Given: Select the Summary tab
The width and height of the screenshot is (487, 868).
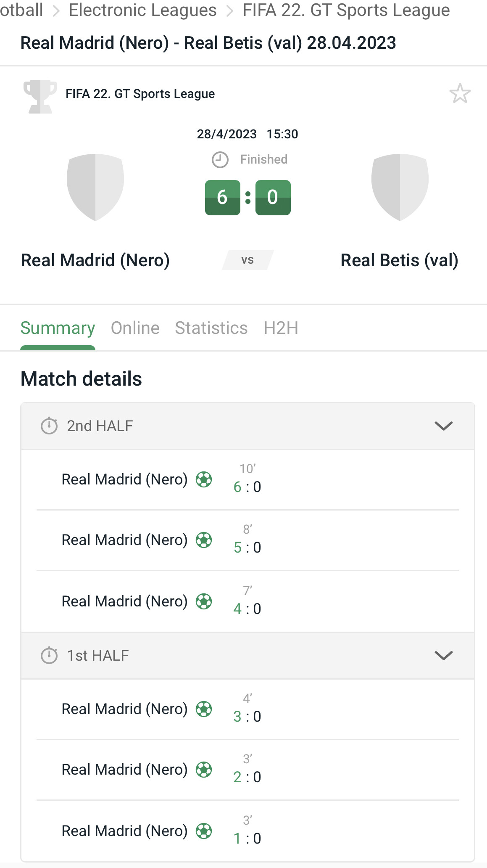Looking at the screenshot, I should [58, 328].
